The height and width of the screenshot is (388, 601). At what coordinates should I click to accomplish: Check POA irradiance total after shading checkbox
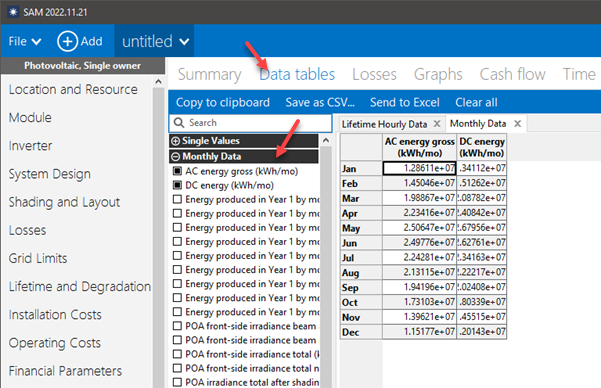[x=177, y=382]
